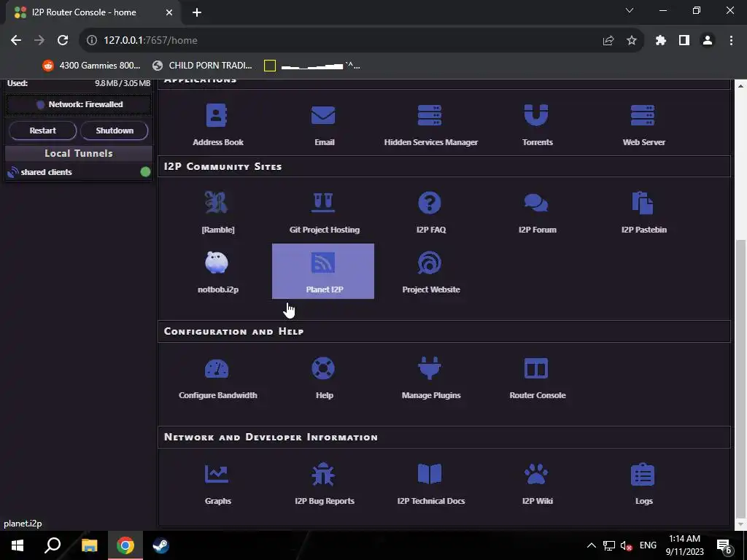Close the I2P Router Console tab
The width and height of the screenshot is (747, 560).
click(x=169, y=12)
